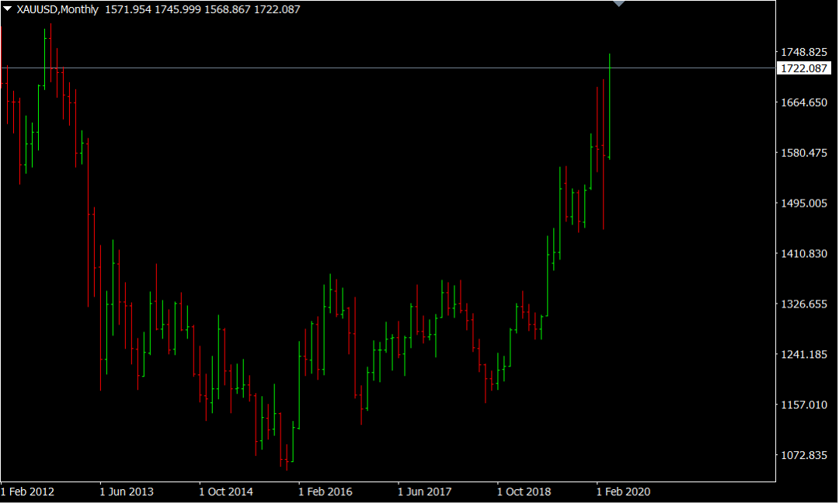Screen dimensions: 839x504
Task: Click the XAUUSD,Monthly chart title
Action: point(57,9)
